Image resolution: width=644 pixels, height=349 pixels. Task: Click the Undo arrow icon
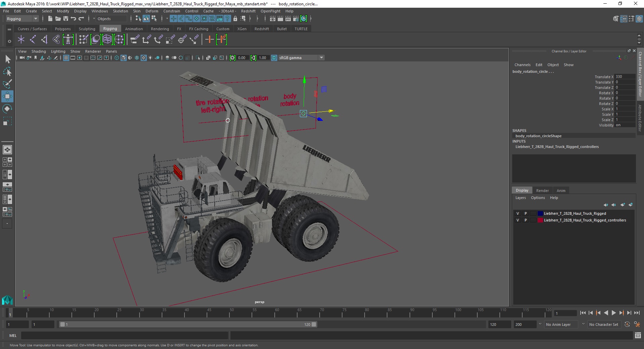(73, 19)
